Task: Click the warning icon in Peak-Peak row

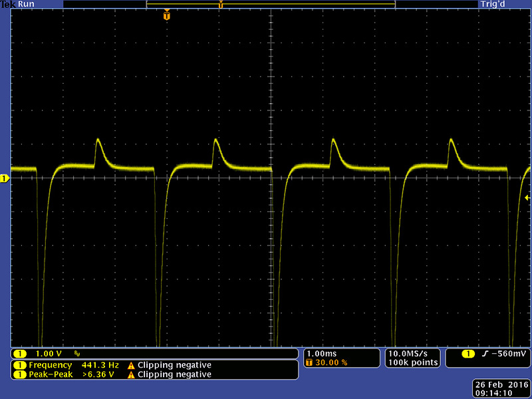Action: (x=131, y=374)
